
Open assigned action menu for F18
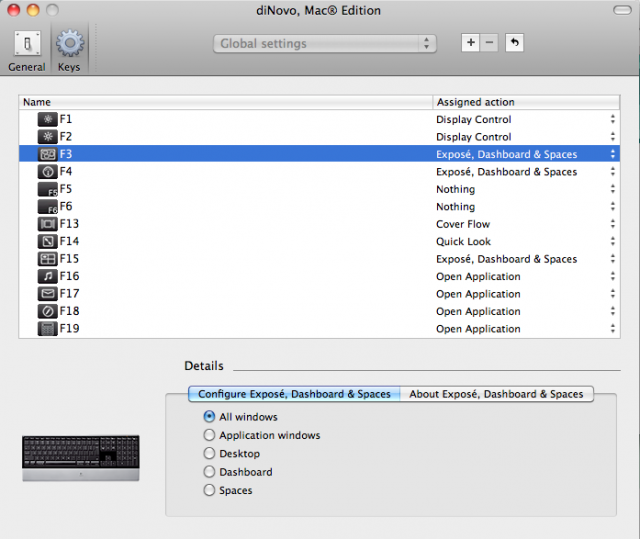pyautogui.click(x=612, y=311)
